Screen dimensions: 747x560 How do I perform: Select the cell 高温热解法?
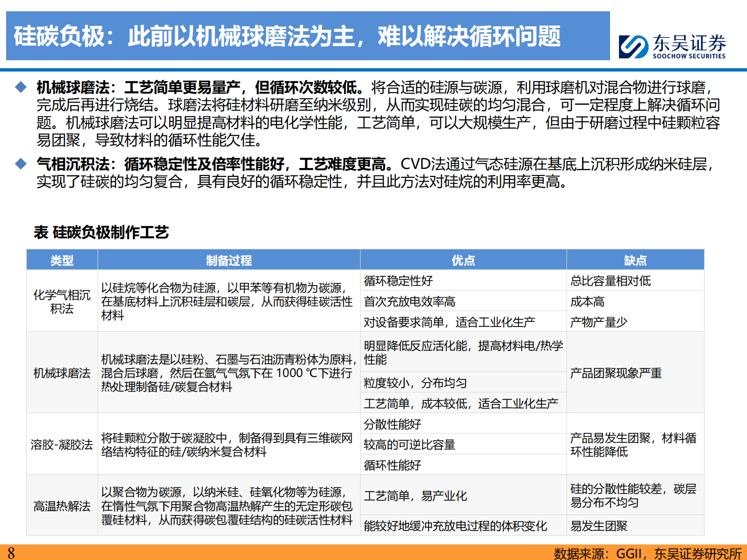pos(62,506)
